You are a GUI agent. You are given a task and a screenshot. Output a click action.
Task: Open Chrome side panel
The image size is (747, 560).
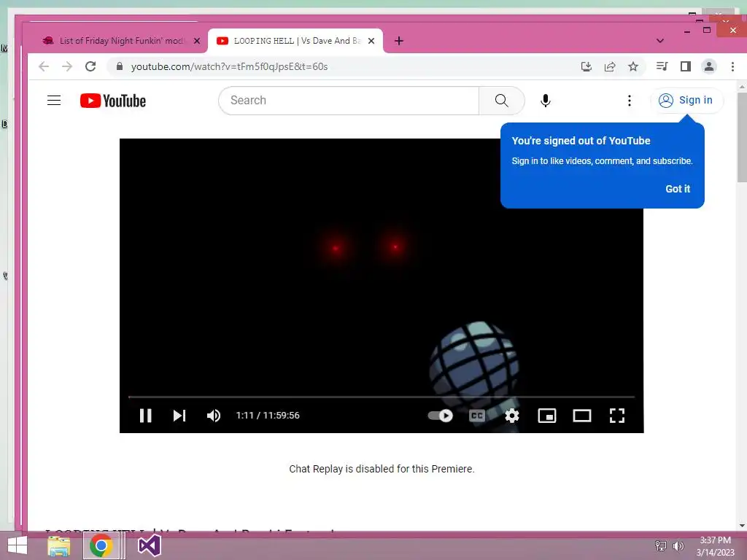pyautogui.click(x=686, y=66)
